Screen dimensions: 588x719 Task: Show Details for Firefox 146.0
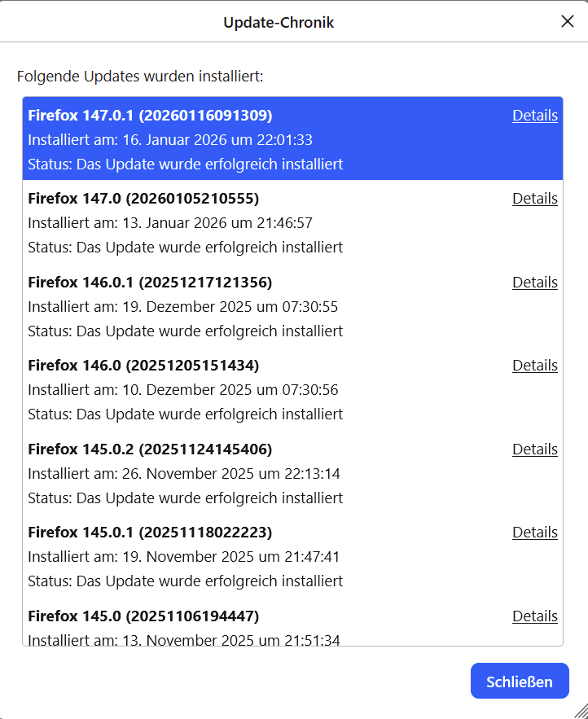(534, 366)
